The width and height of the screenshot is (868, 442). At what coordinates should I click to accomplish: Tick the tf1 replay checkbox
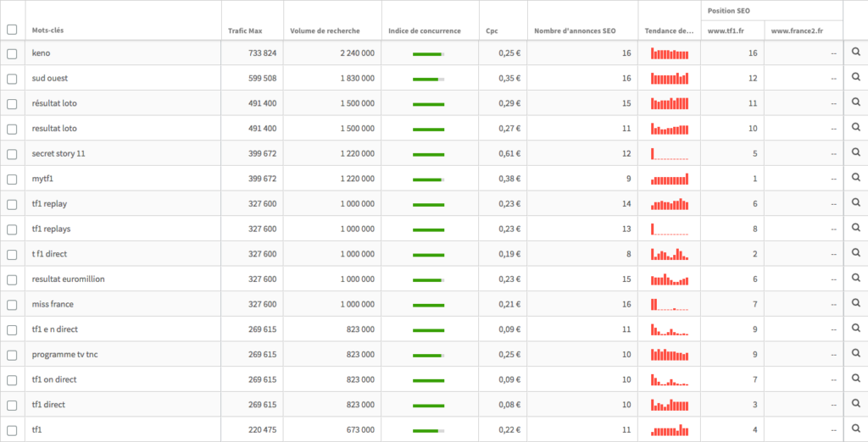(x=12, y=205)
